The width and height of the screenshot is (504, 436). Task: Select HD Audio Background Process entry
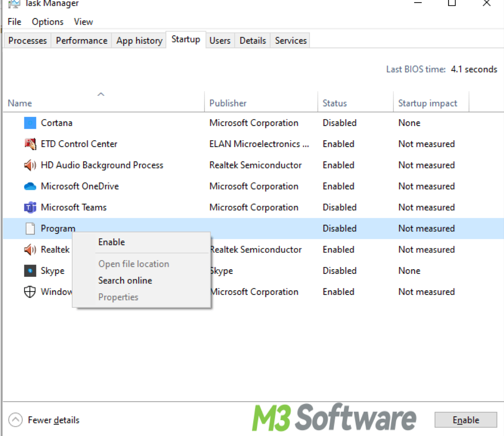coord(102,165)
